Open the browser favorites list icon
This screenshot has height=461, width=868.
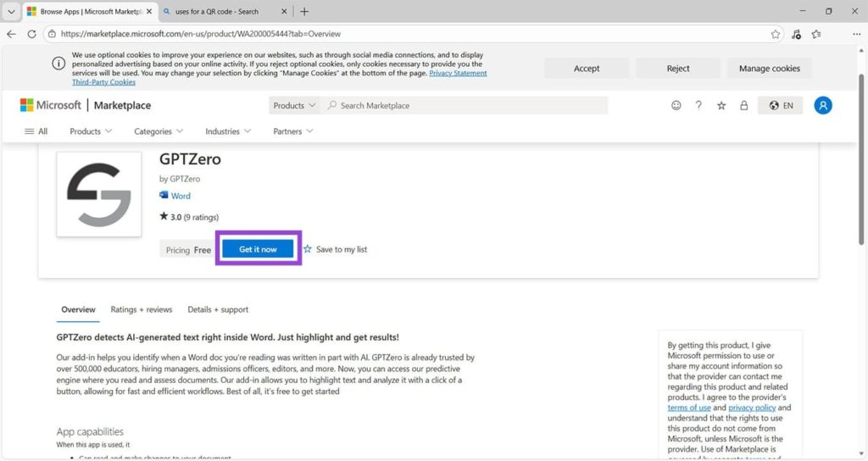(816, 34)
